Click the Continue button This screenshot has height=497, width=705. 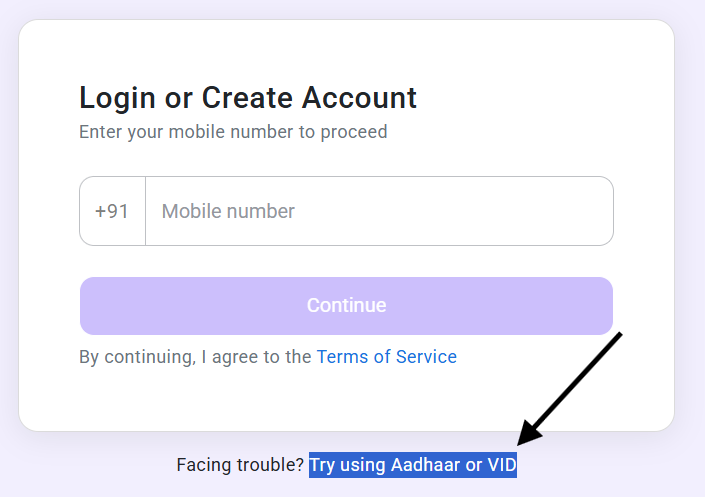[x=346, y=306]
